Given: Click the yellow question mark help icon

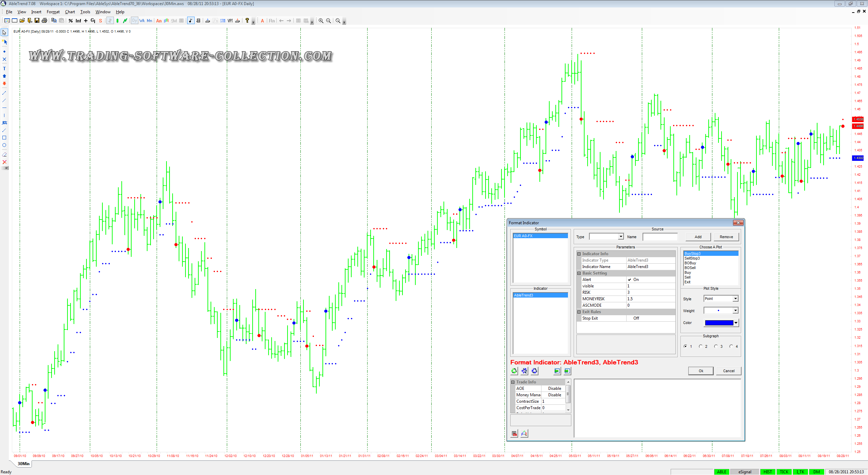Looking at the screenshot, I should point(247,21).
